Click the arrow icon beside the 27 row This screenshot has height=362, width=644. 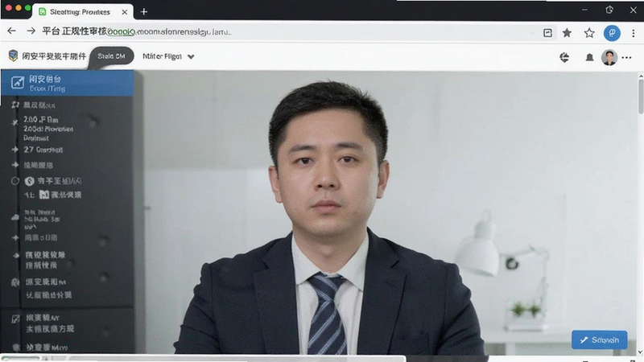click(15, 150)
